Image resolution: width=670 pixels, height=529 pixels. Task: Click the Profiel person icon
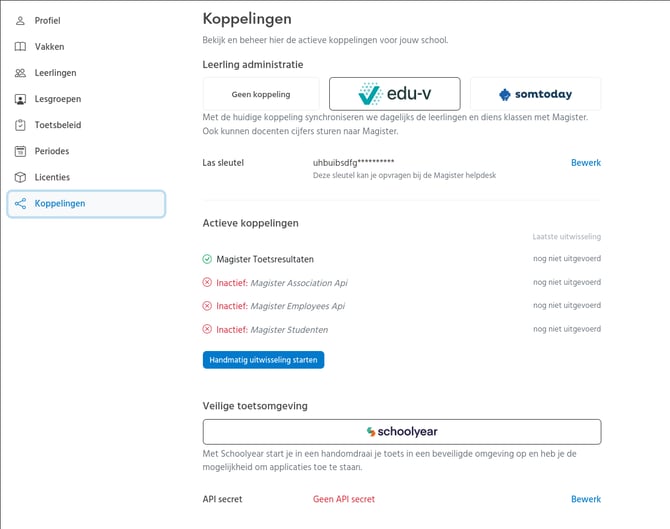point(21,20)
